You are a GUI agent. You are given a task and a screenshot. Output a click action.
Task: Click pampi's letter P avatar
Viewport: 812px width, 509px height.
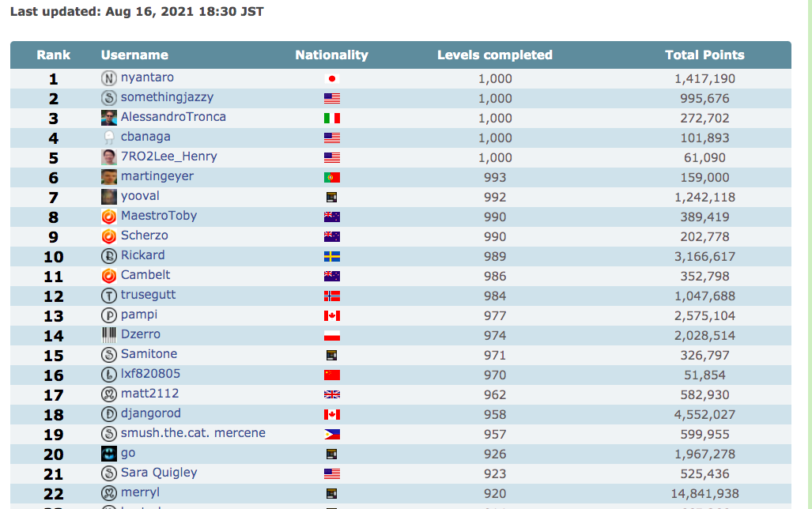coord(109,315)
